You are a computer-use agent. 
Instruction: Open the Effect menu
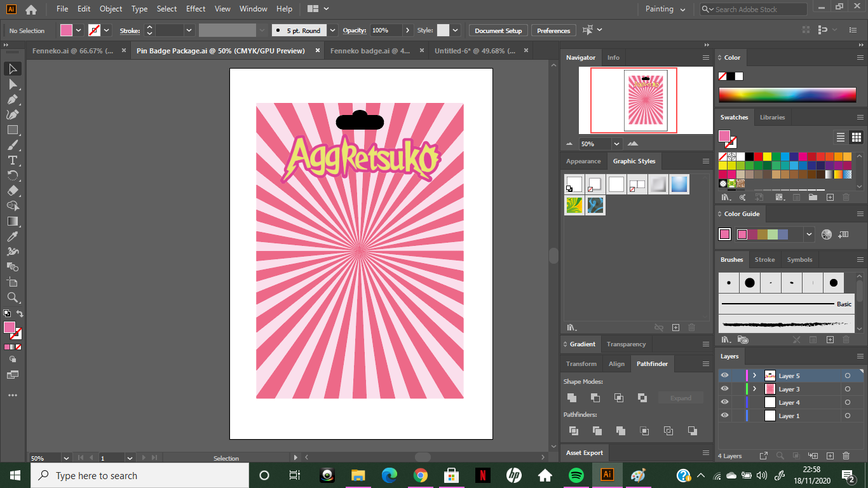[196, 9]
